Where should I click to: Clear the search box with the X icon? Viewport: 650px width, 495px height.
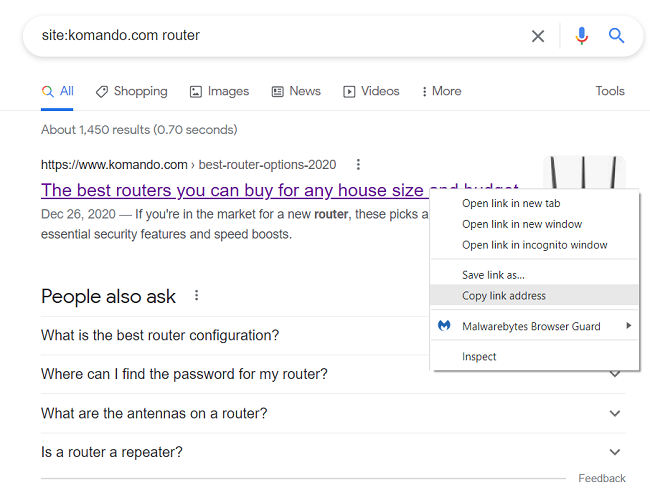(x=538, y=36)
